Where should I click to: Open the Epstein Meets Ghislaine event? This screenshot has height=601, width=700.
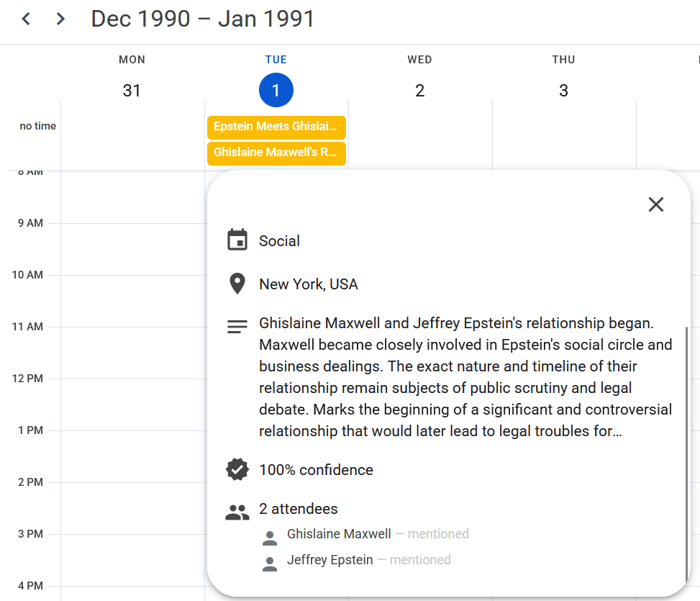(276, 127)
